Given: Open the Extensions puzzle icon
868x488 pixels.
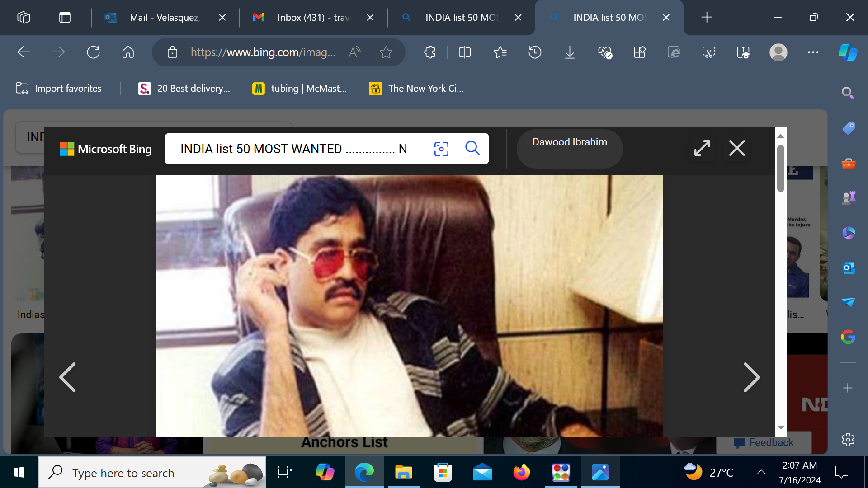Looking at the screenshot, I should click(430, 52).
